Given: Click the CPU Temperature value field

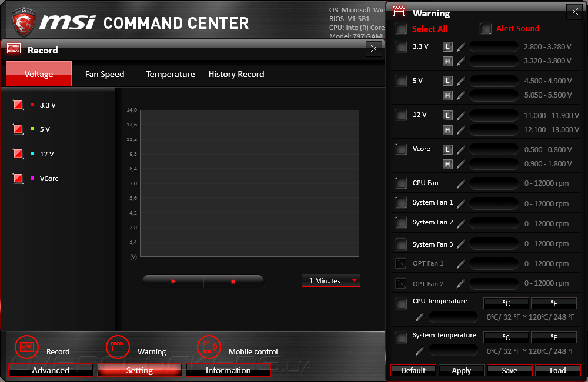Looking at the screenshot, I should point(453,317).
